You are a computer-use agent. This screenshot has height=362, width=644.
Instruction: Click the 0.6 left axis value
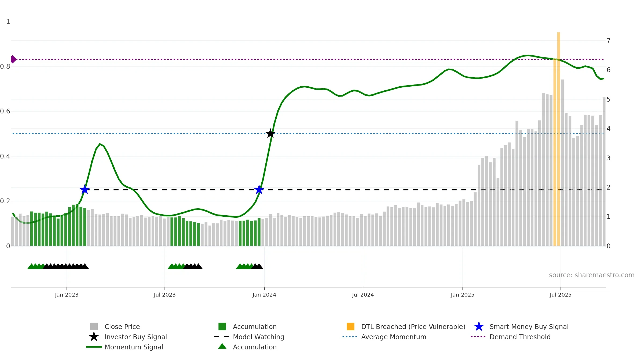click(x=5, y=111)
